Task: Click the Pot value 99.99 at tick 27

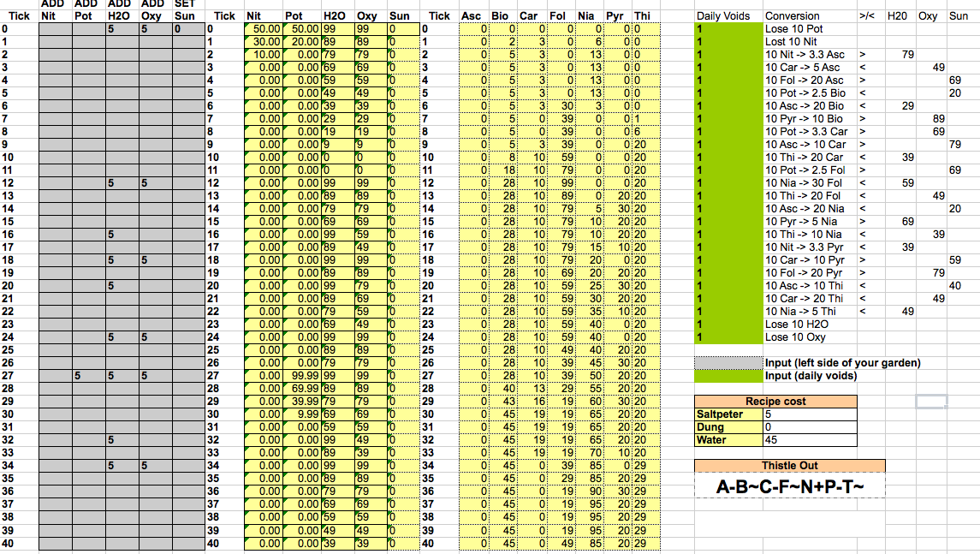Action: click(x=302, y=376)
